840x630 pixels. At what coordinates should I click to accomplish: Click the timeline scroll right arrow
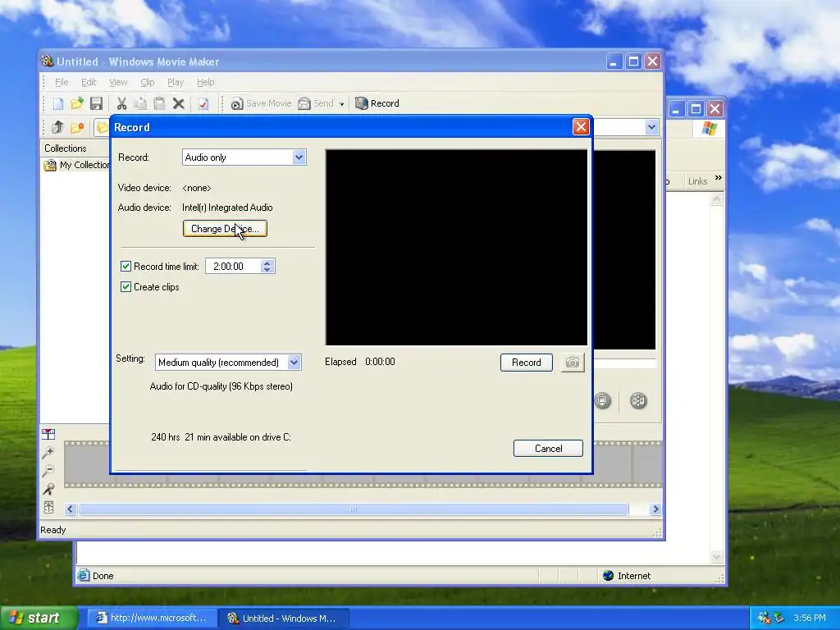(x=655, y=509)
